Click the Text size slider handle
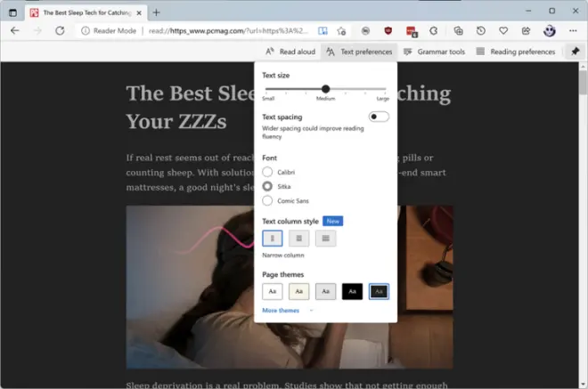 [325, 89]
